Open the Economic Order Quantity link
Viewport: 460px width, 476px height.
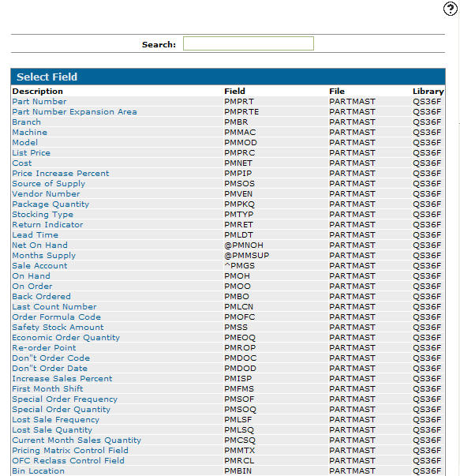65,338
